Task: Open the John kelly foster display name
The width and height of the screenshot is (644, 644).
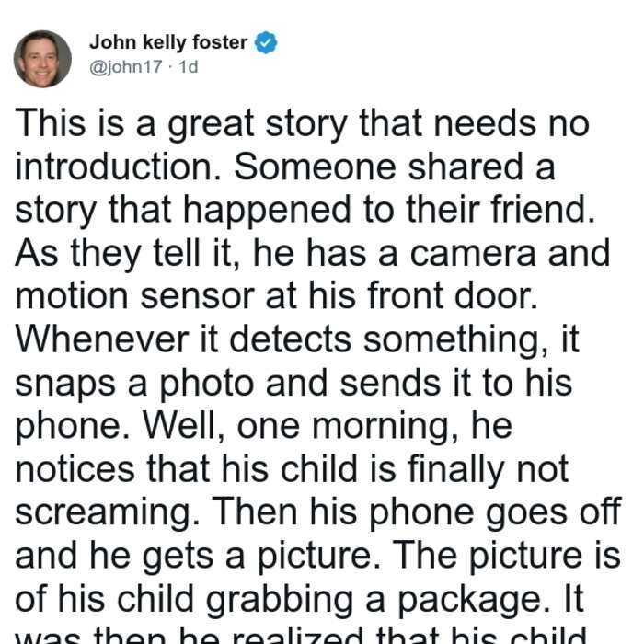Action: (x=168, y=42)
